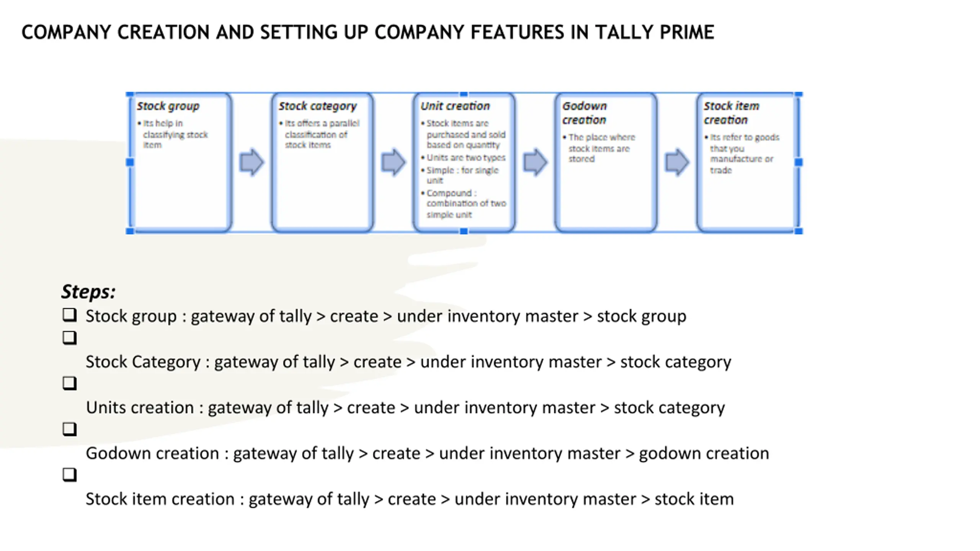Click the arrow between Unit creation and Godown creation
The width and height of the screenshot is (980, 551).
[535, 162]
